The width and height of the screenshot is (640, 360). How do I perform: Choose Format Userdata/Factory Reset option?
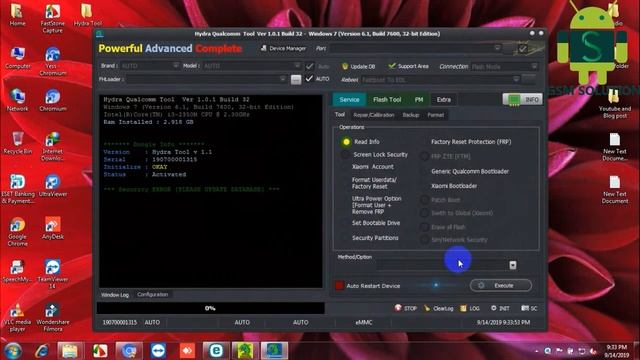coord(374,183)
